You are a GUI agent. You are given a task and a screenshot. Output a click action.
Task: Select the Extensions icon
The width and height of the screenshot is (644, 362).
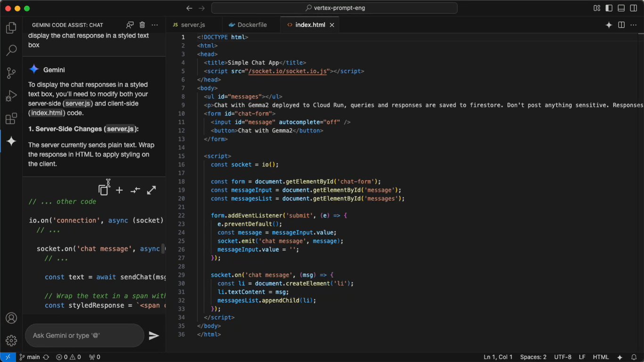click(x=11, y=119)
